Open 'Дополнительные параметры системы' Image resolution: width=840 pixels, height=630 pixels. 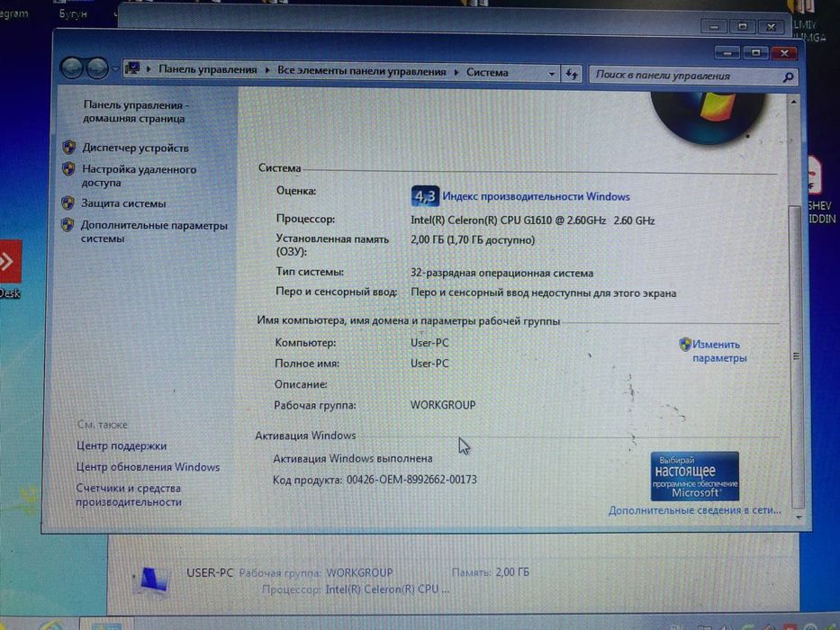(154, 231)
